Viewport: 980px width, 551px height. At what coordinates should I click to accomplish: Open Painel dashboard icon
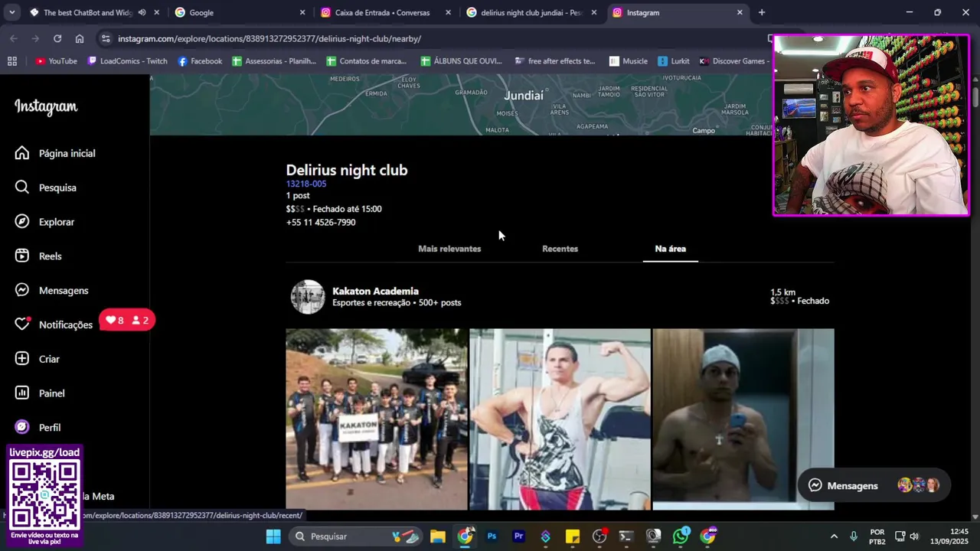(x=22, y=393)
